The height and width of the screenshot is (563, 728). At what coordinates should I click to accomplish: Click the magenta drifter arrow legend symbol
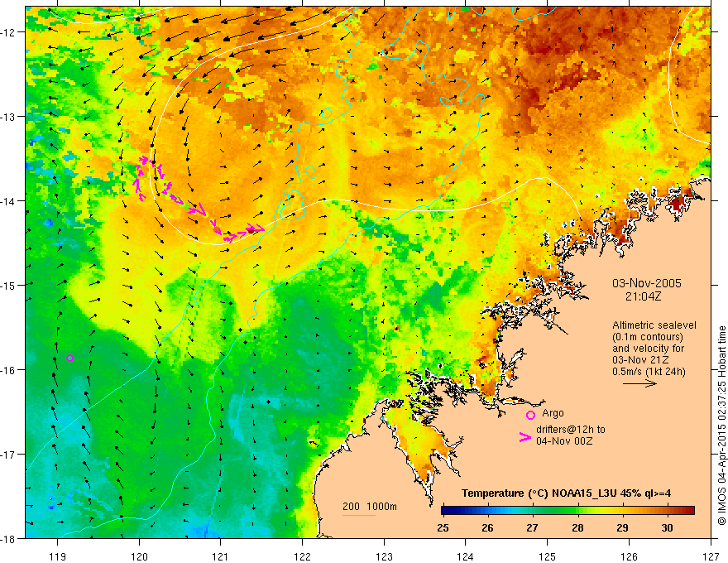pyautogui.click(x=525, y=437)
